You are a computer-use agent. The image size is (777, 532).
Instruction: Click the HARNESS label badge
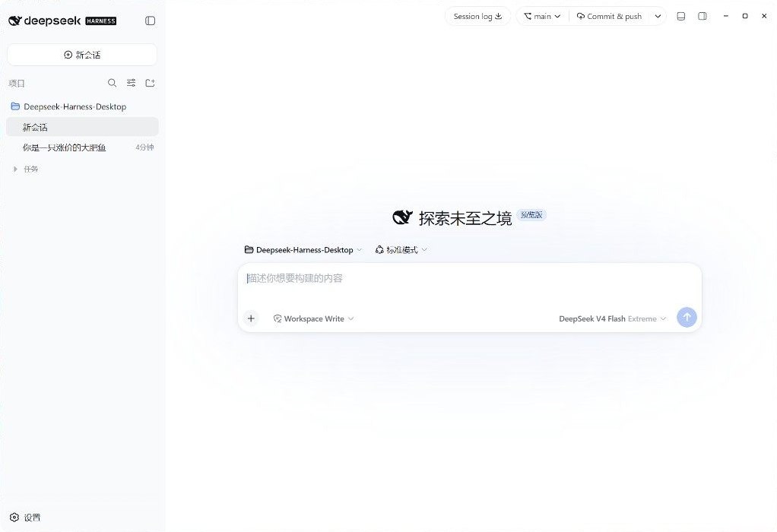point(101,21)
